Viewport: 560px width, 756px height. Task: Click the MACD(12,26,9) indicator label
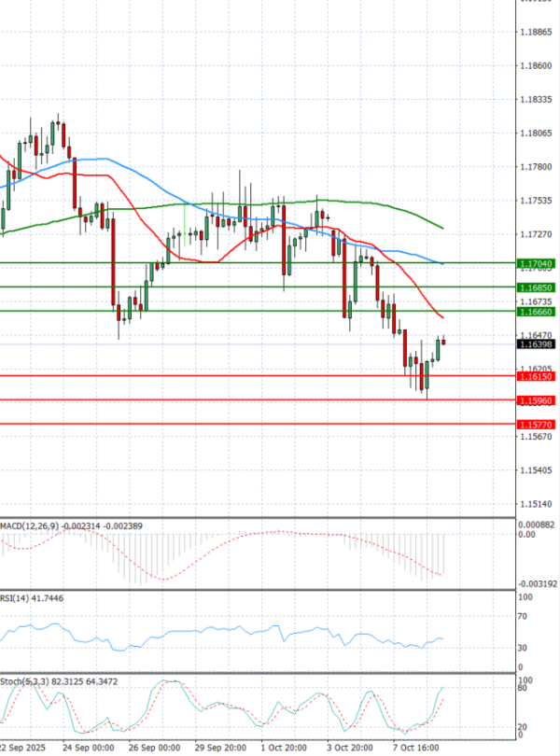(31, 527)
